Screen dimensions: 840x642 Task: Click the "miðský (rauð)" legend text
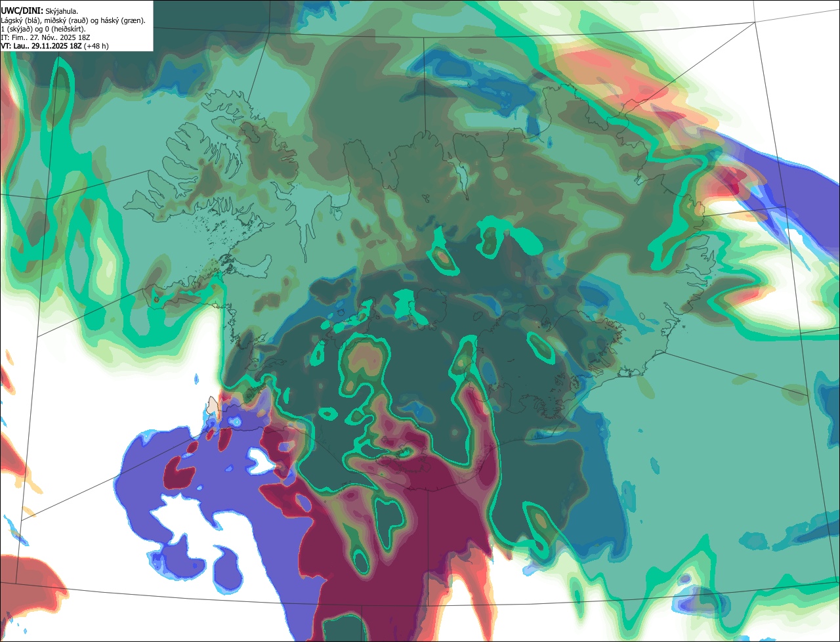(66, 21)
